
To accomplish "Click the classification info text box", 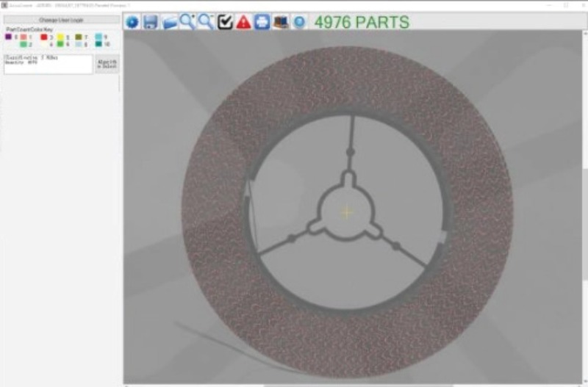I will click(48, 64).
